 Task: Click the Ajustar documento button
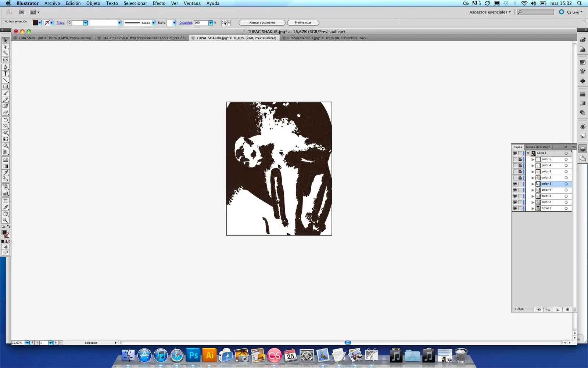(262, 23)
